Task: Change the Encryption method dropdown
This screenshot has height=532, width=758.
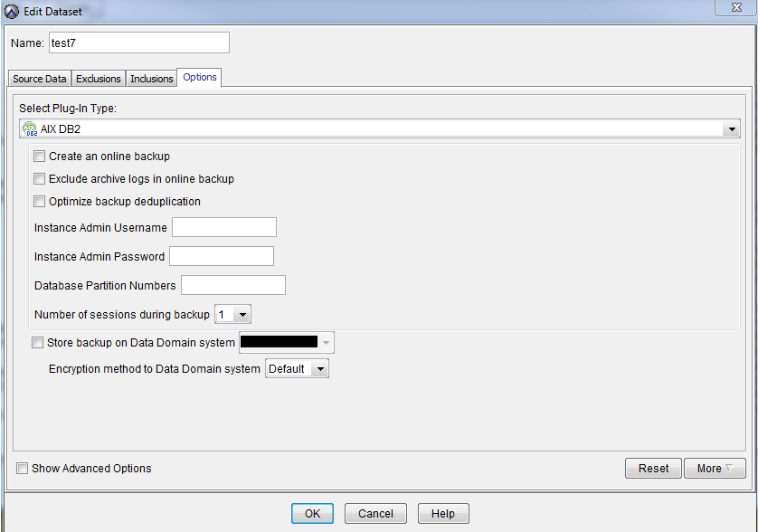Action: (x=318, y=368)
